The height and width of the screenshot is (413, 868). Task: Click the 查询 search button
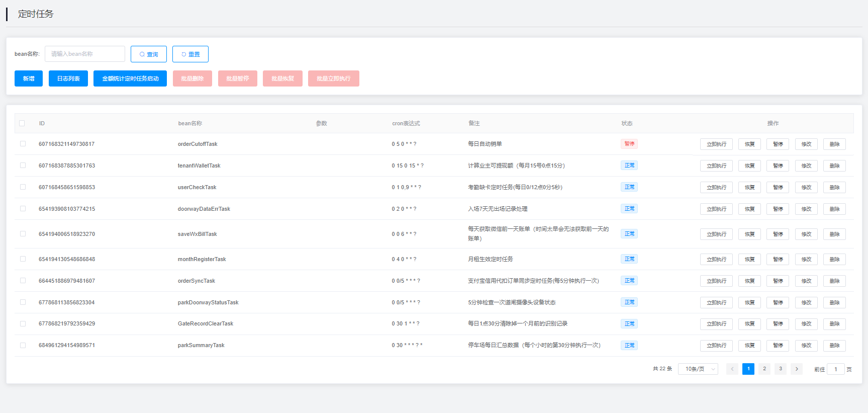pyautogui.click(x=148, y=54)
